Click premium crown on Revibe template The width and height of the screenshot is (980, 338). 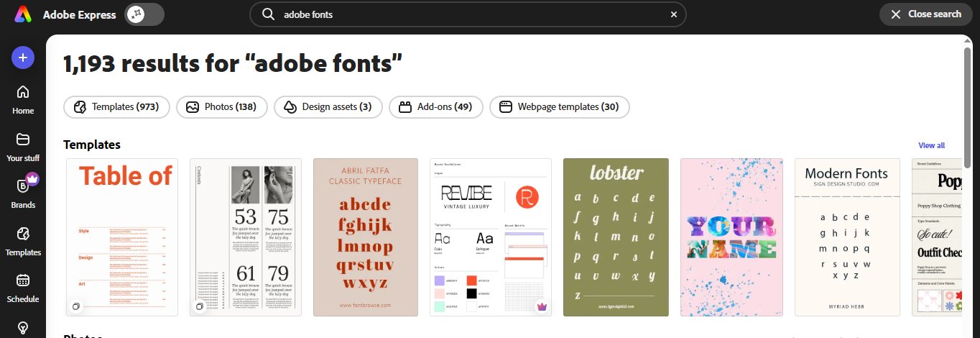pos(542,307)
